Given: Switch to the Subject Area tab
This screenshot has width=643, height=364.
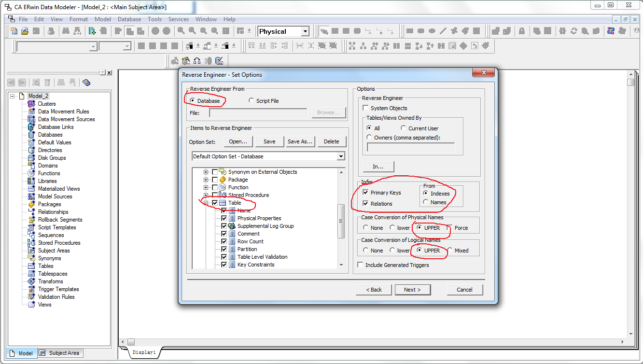Looking at the screenshot, I should tap(60, 353).
